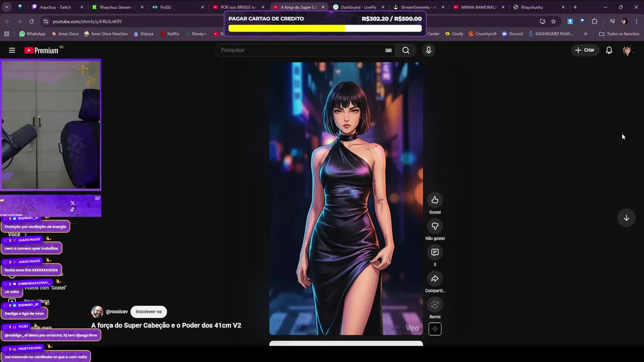Open the YouTube account avatar menu
This screenshot has height=362, width=644.
pyautogui.click(x=627, y=50)
